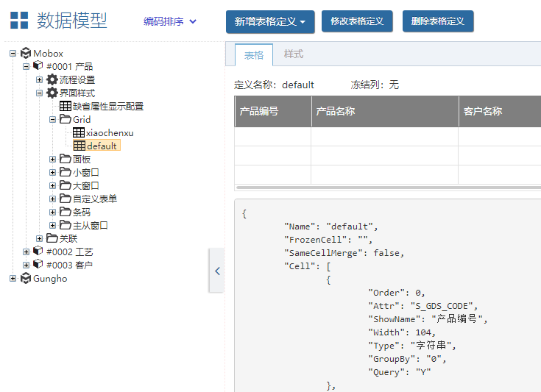Click the grid's horizontal scrollbar
The image size is (541, 392).
click(388, 188)
